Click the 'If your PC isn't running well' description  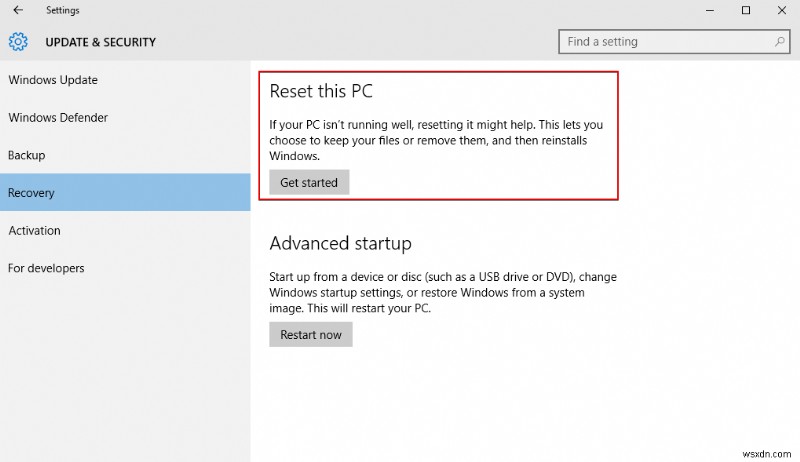[436, 140]
